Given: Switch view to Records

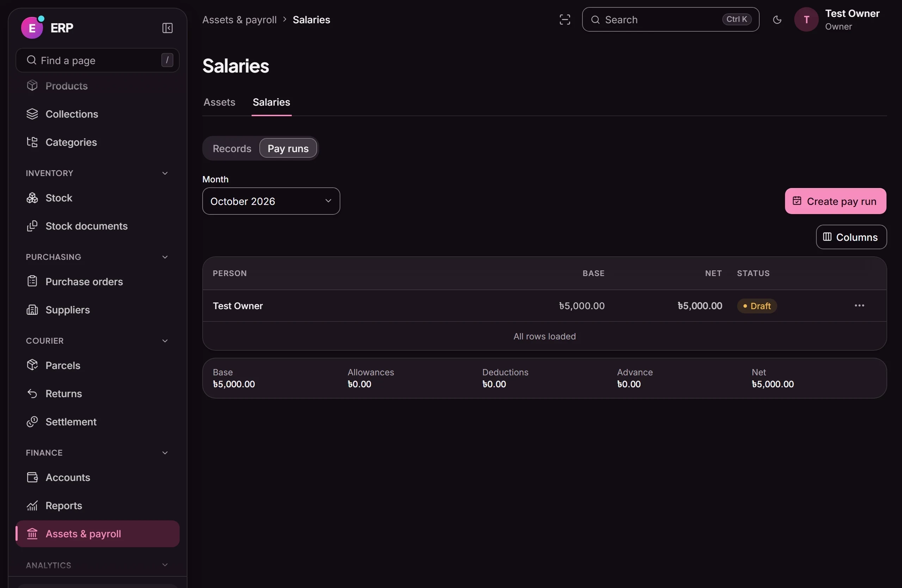Looking at the screenshot, I should pos(231,149).
